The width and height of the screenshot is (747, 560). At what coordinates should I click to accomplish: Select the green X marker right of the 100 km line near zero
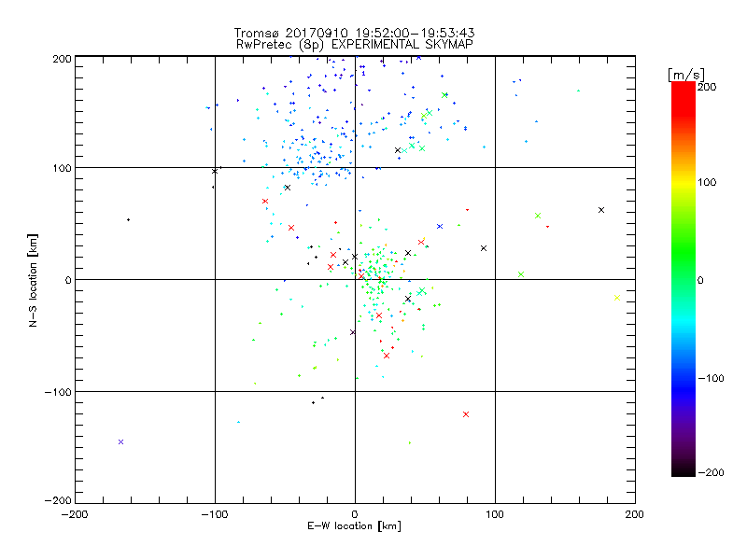click(521, 274)
